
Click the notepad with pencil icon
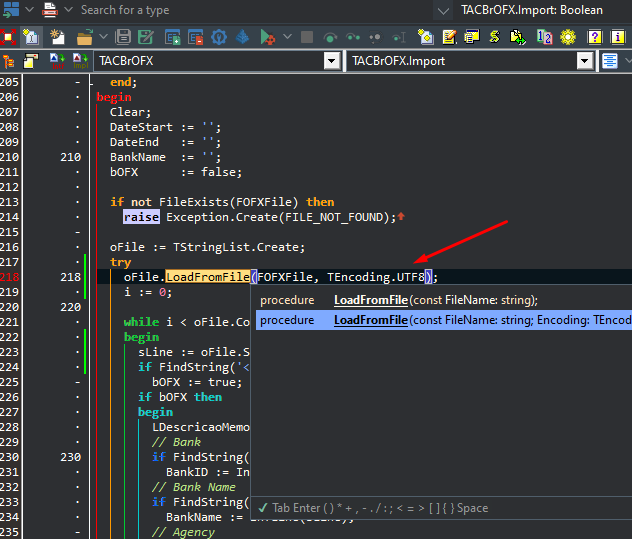point(449,37)
